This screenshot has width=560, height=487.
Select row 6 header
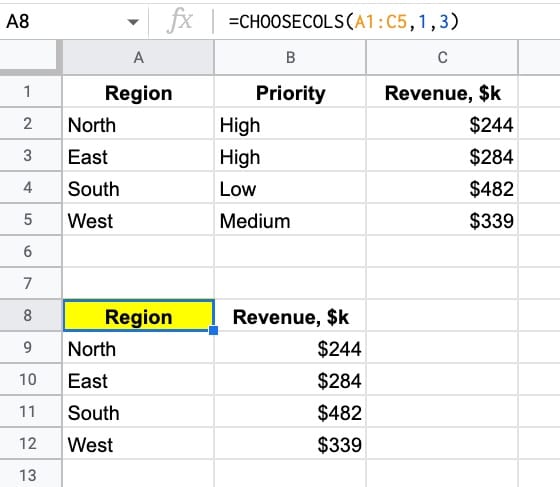31,251
